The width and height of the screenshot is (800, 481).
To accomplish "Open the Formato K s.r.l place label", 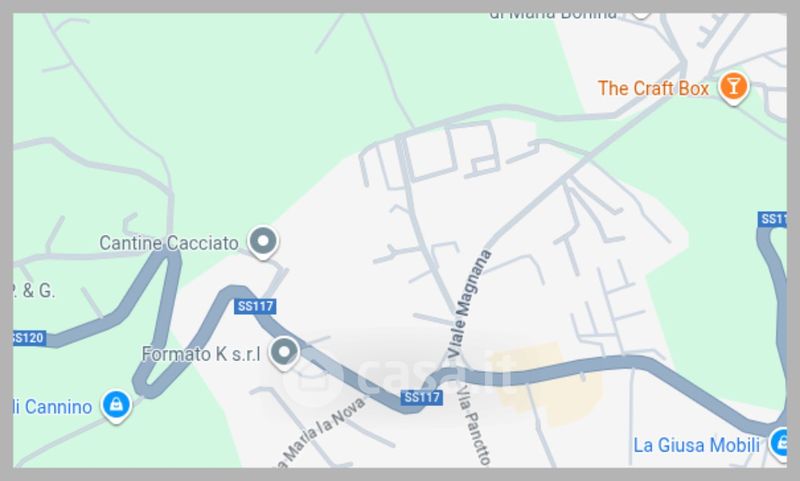I will tap(201, 353).
